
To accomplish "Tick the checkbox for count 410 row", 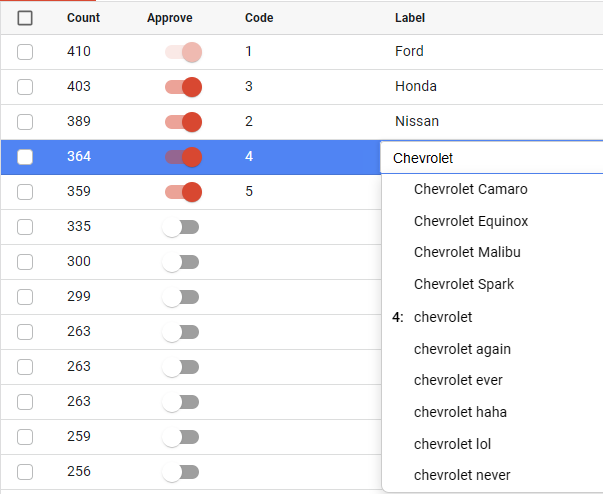I will click(x=25, y=52).
